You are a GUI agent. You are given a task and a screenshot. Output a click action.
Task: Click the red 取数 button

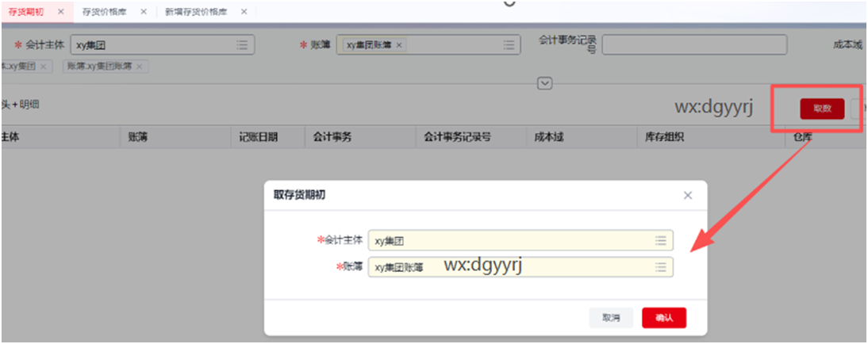pyautogui.click(x=822, y=109)
